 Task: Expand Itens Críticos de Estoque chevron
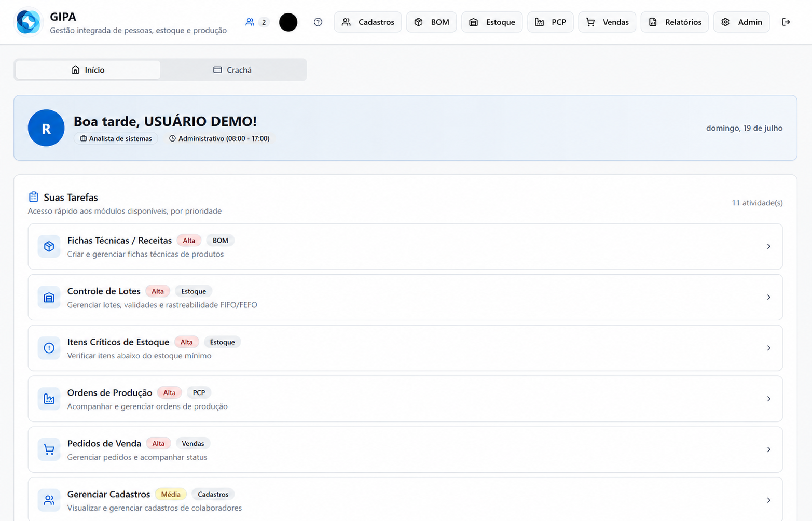click(x=768, y=348)
